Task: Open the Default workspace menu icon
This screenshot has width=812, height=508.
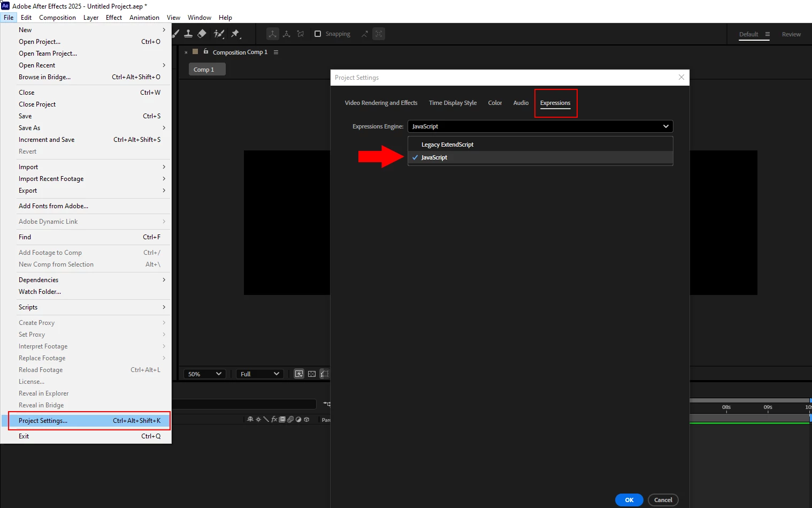Action: coord(767,34)
